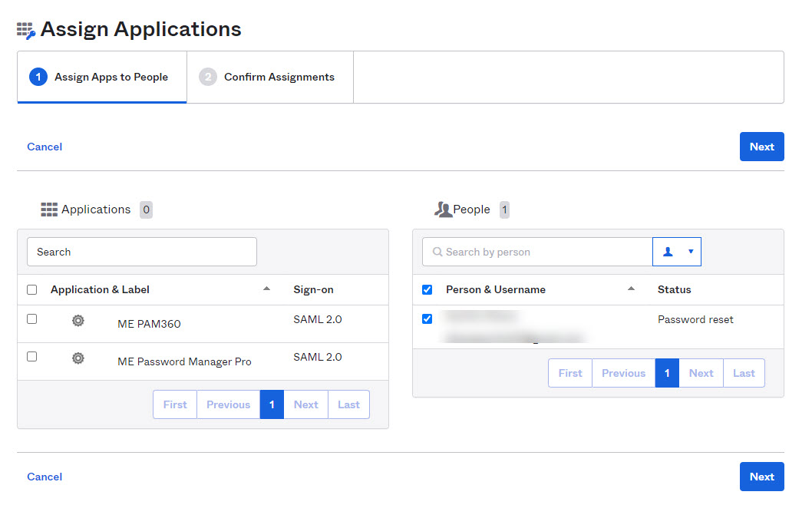
Task: Click the sort arrow in Application & Label column
Action: (x=266, y=289)
